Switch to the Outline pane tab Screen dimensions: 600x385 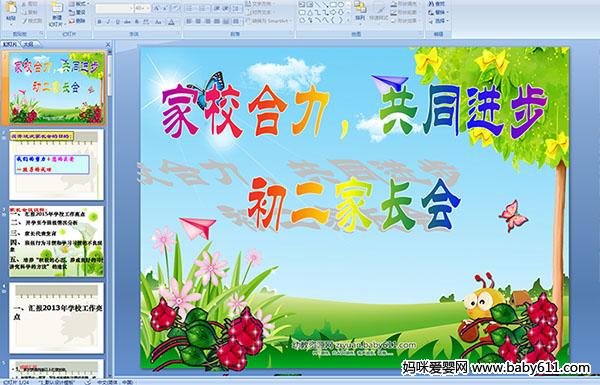pyautogui.click(x=28, y=45)
